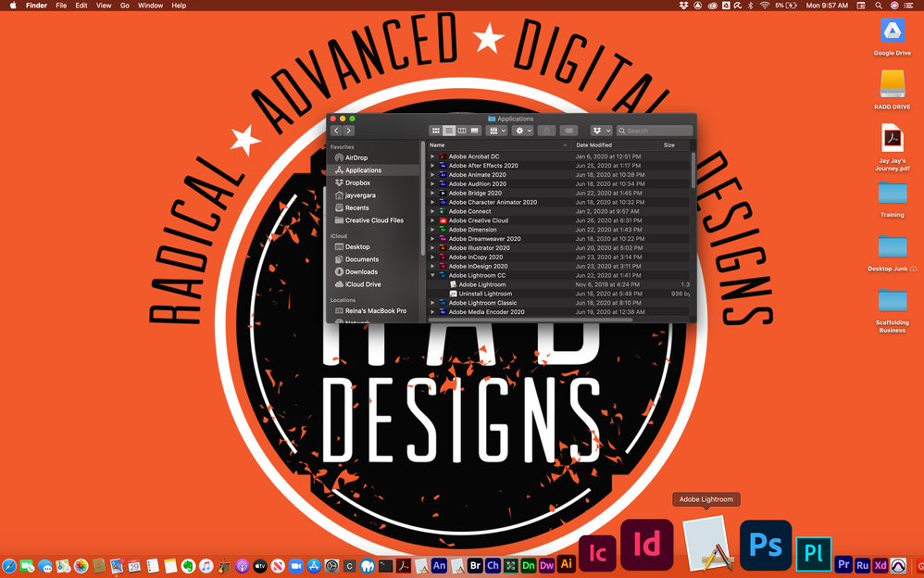Open the Finder action gear menu
The height and width of the screenshot is (578, 924).
pos(523,131)
